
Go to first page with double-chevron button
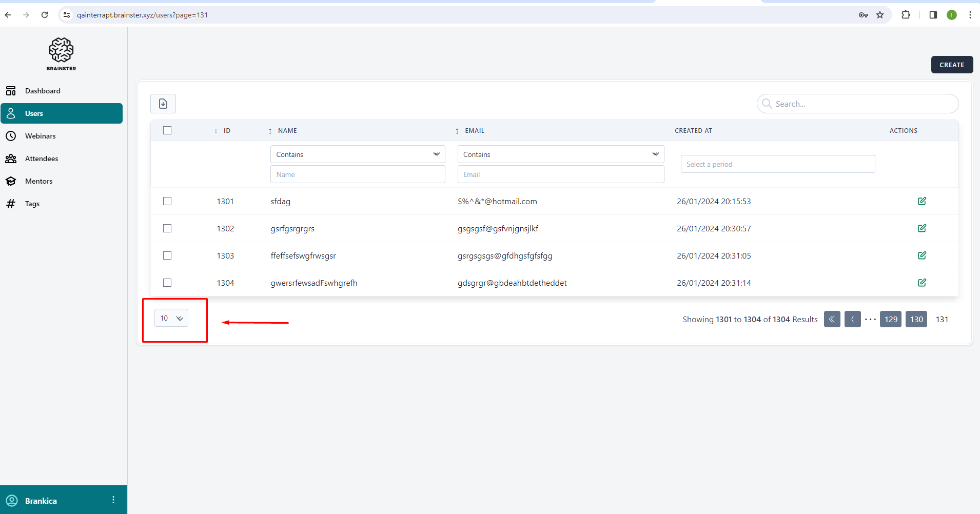[x=832, y=319]
